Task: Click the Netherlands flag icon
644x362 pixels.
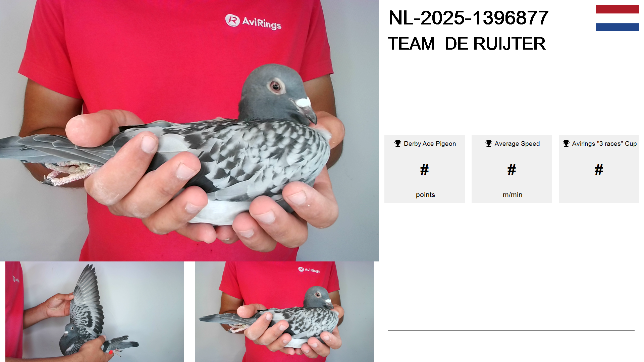Action: click(x=617, y=18)
